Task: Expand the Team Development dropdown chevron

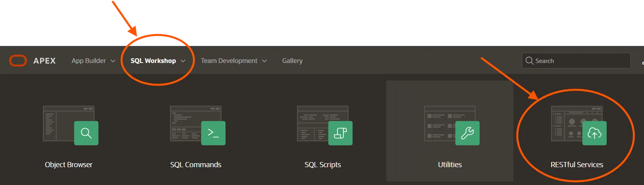Action: click(x=264, y=61)
